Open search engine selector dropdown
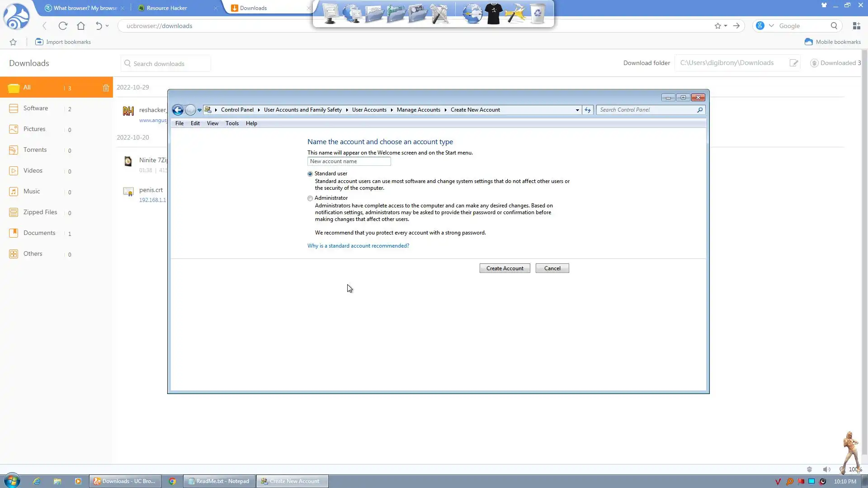 click(771, 26)
